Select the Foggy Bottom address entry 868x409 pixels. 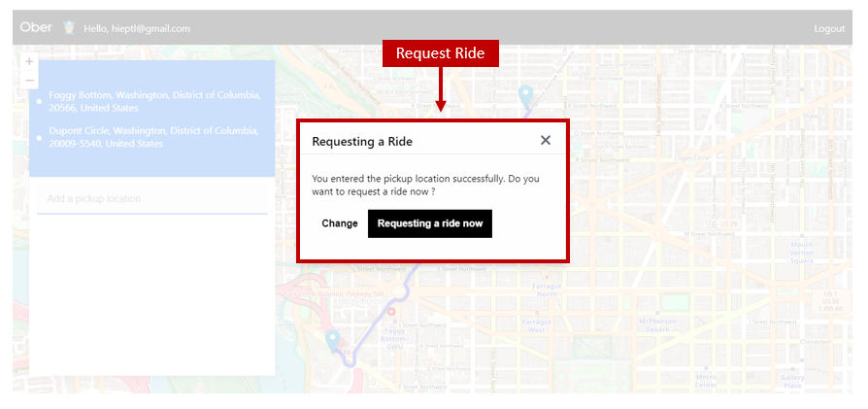(x=154, y=101)
